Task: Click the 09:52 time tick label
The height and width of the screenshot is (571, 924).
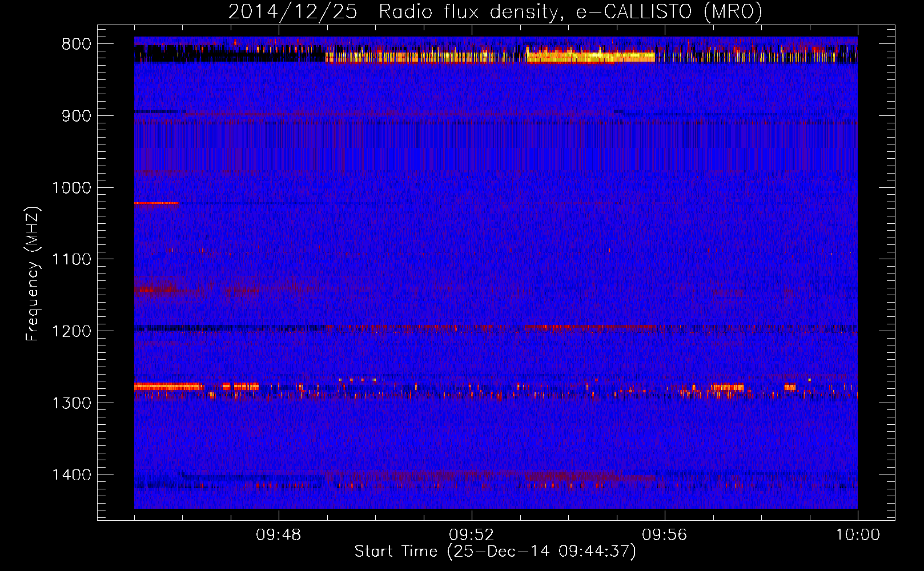Action: (472, 535)
